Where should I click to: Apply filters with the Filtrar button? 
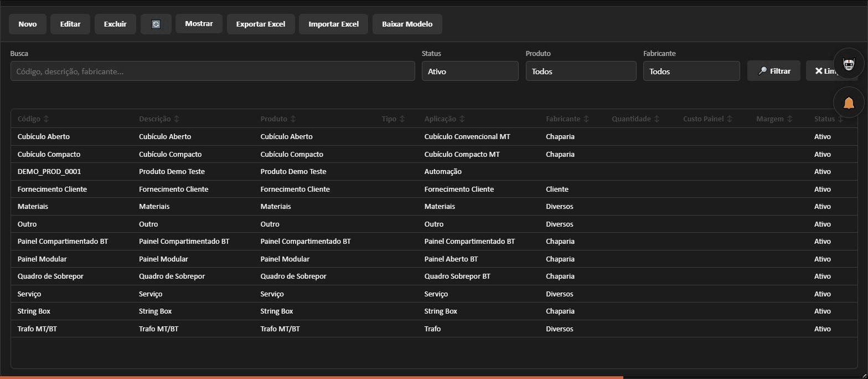click(774, 71)
